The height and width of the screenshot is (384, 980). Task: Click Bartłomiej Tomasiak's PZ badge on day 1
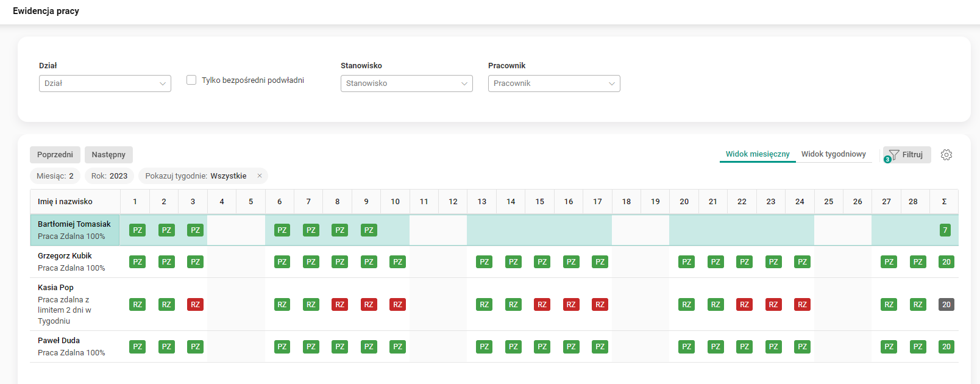coord(138,230)
